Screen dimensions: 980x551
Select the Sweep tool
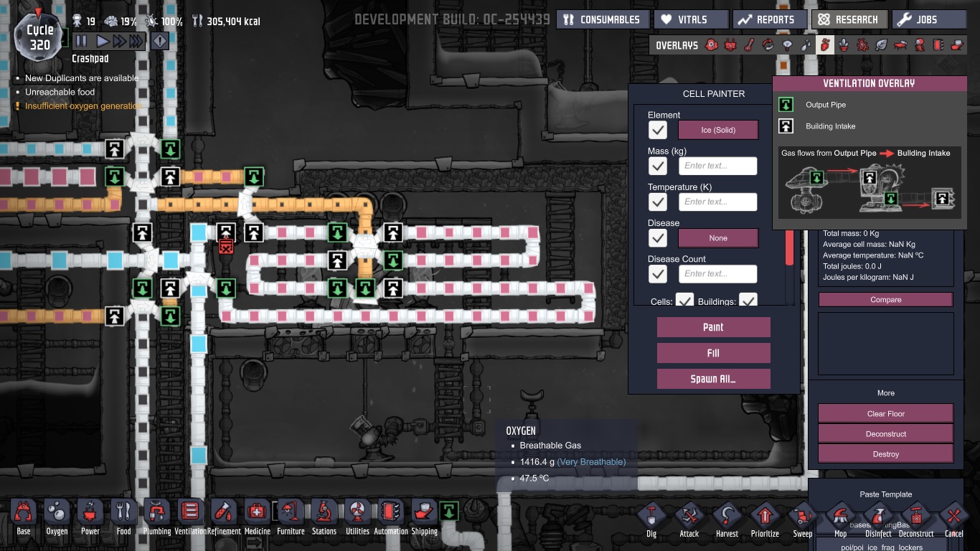pyautogui.click(x=803, y=519)
